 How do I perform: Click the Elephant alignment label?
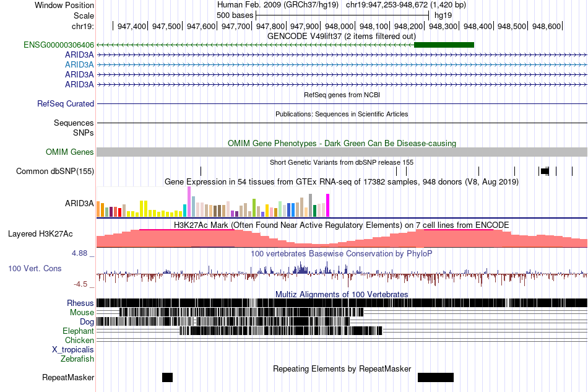pos(78,331)
